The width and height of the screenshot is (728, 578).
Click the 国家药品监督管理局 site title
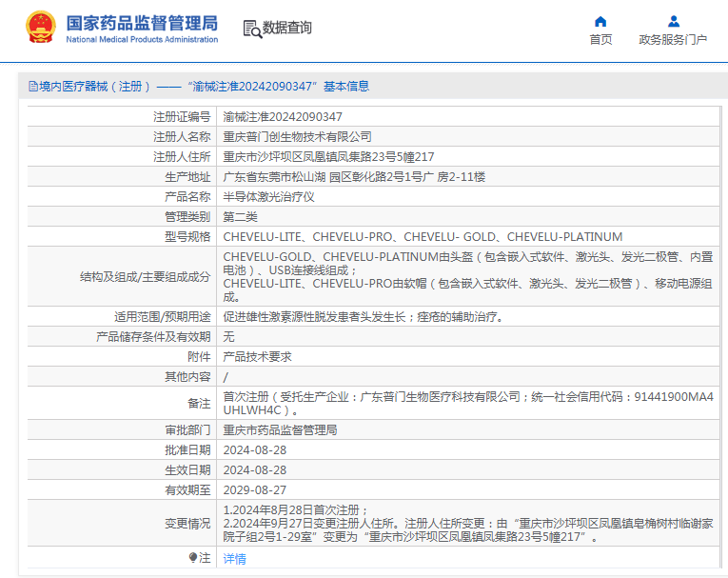point(142,21)
